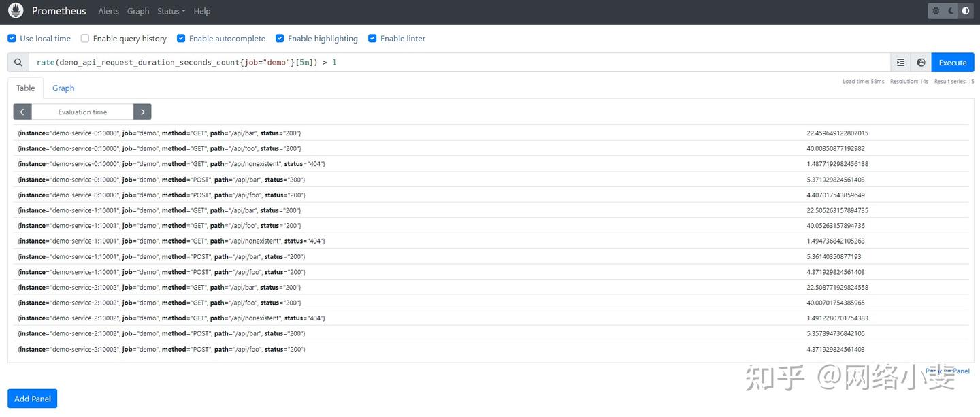Click the format expression icon
Image resolution: width=980 pixels, height=417 pixels.
pos(900,63)
